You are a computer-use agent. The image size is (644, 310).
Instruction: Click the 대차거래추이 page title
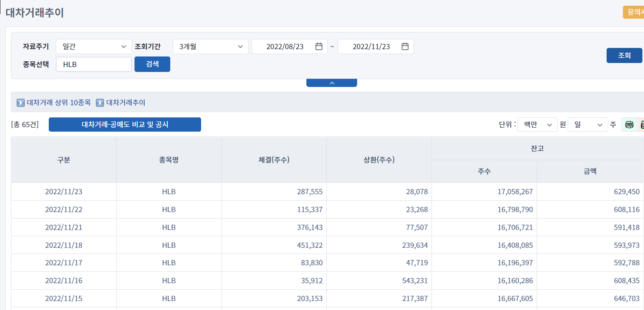(35, 13)
